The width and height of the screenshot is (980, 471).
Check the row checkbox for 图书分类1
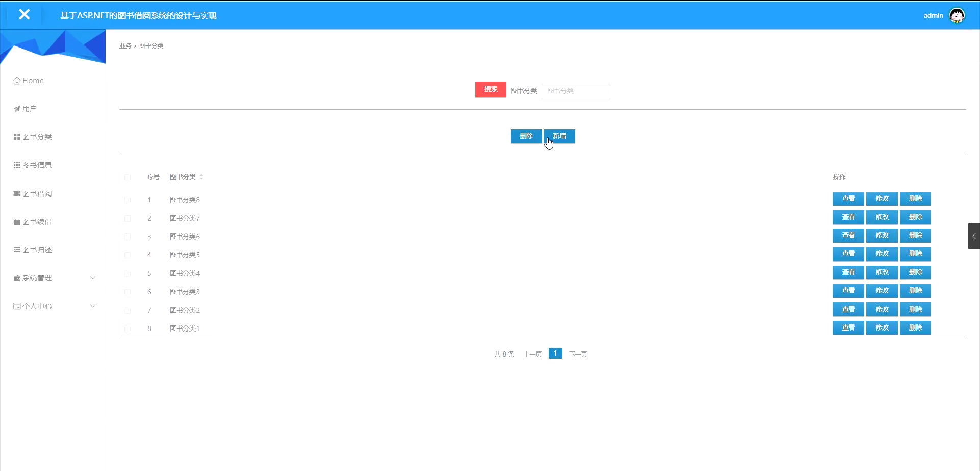coord(127,328)
